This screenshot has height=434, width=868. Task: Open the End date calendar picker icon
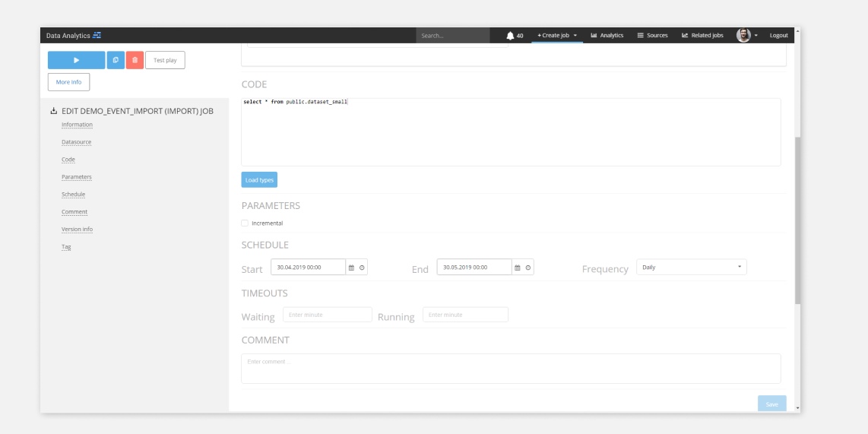[518, 268]
